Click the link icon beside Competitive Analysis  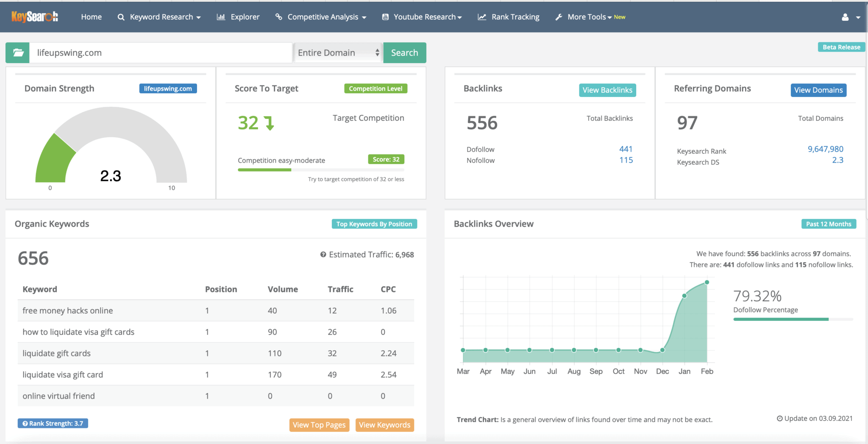point(278,17)
